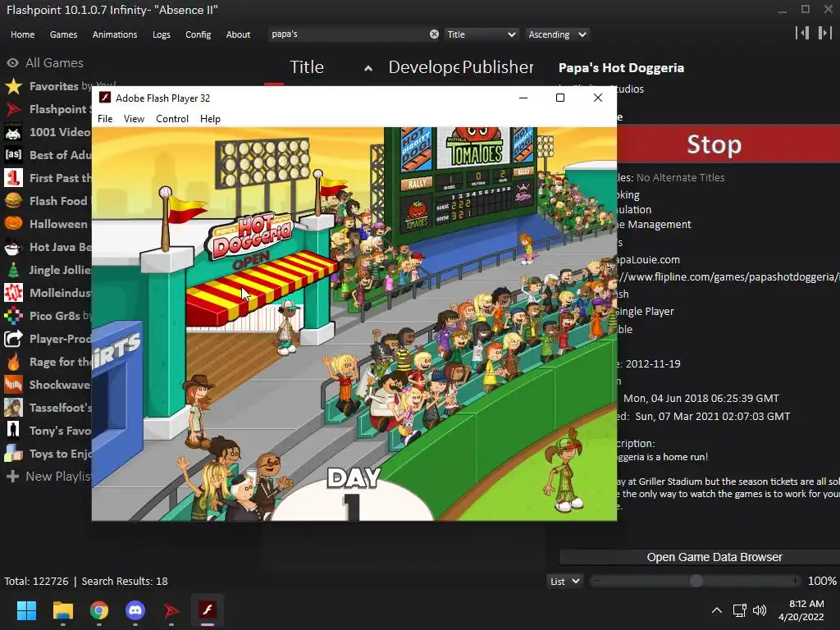Select the Rage for the flame icon
This screenshot has width=840, height=630.
13,362
